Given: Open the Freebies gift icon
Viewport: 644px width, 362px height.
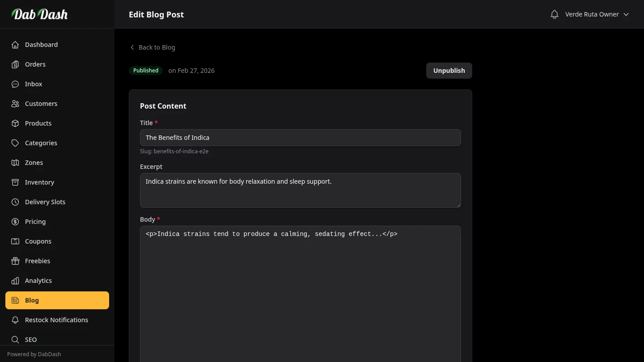Looking at the screenshot, I should coord(15,261).
